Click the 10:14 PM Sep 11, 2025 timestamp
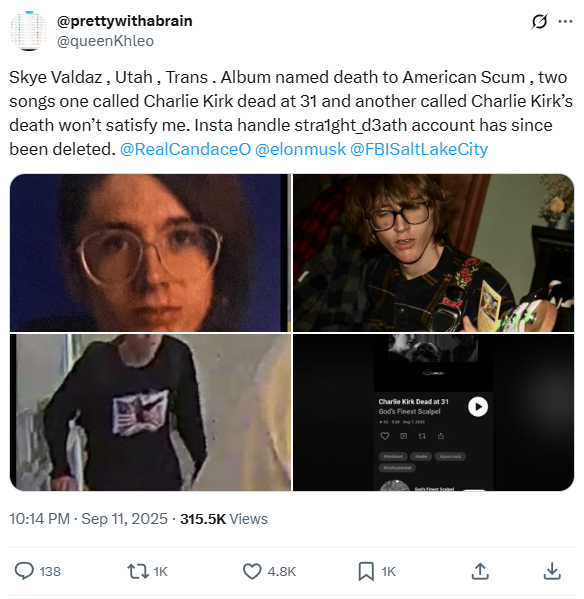Screen dimensions: 584x599 coord(88,519)
